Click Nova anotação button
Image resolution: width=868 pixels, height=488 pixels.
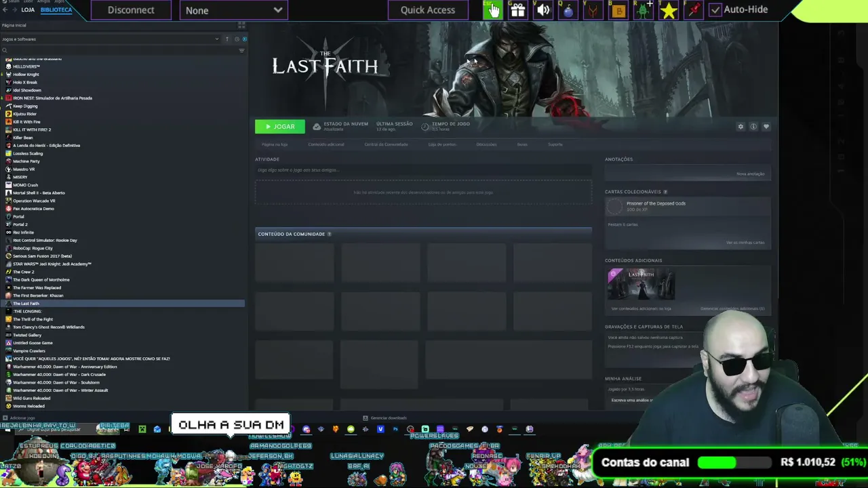coord(751,174)
